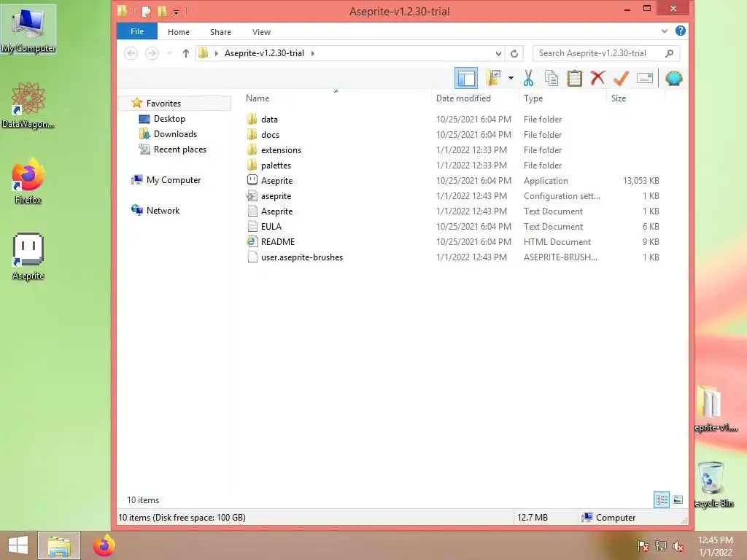Click the orange checkmark Properties icon
The image size is (747, 560).
tap(621, 78)
